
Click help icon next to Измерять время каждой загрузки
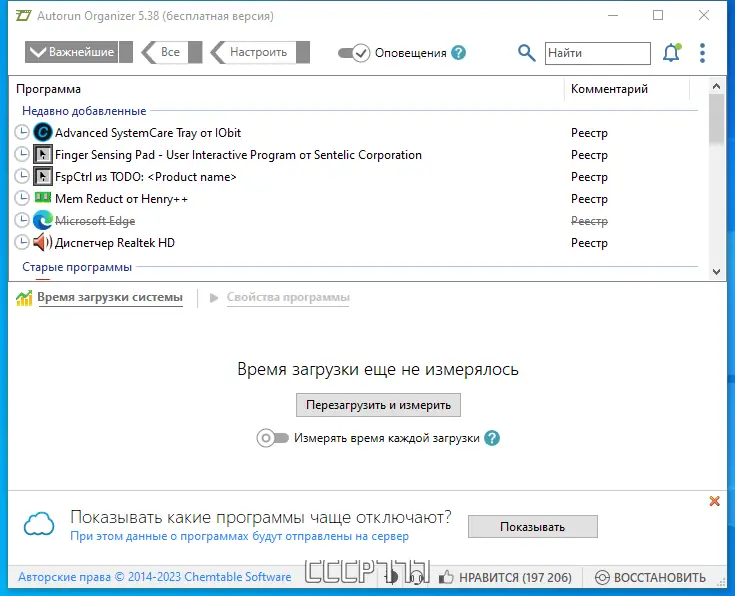coord(492,438)
